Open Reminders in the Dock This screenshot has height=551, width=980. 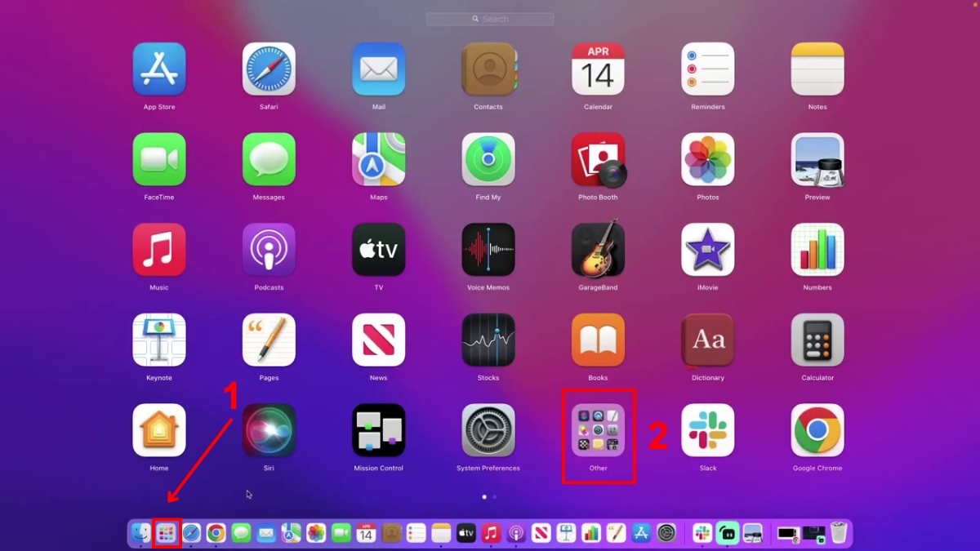tap(416, 533)
